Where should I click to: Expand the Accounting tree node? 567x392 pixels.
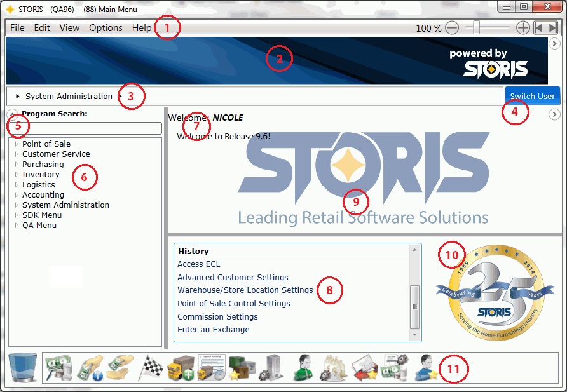point(17,195)
